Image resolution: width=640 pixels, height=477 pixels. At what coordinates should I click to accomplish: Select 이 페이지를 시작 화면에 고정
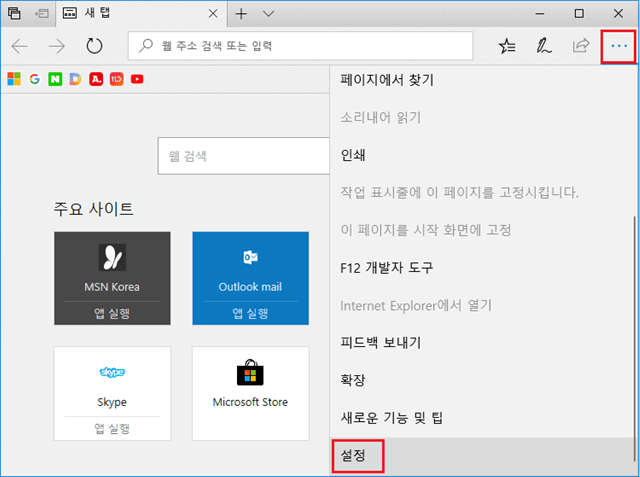coord(481,230)
